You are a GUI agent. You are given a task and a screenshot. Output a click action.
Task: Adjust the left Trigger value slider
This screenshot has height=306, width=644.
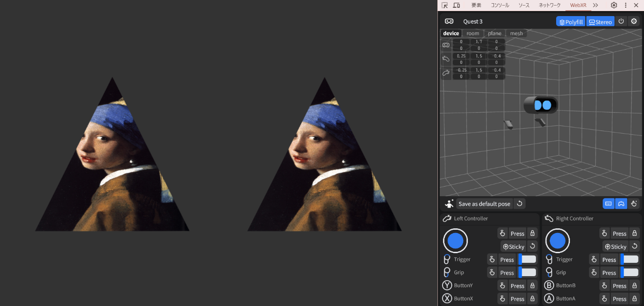(528, 259)
